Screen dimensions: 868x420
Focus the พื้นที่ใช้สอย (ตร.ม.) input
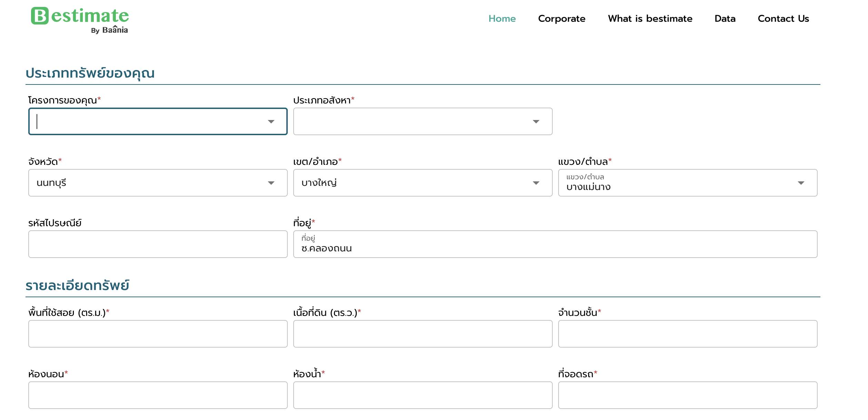[x=158, y=334]
